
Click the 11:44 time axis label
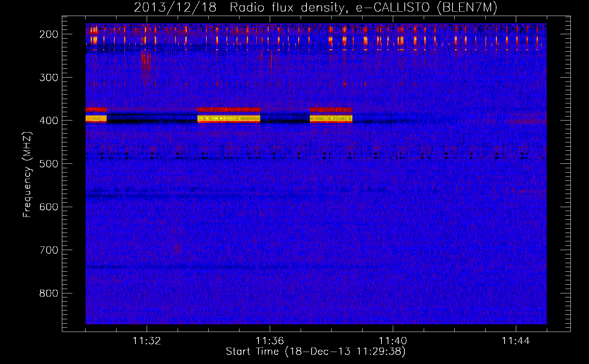516,341
